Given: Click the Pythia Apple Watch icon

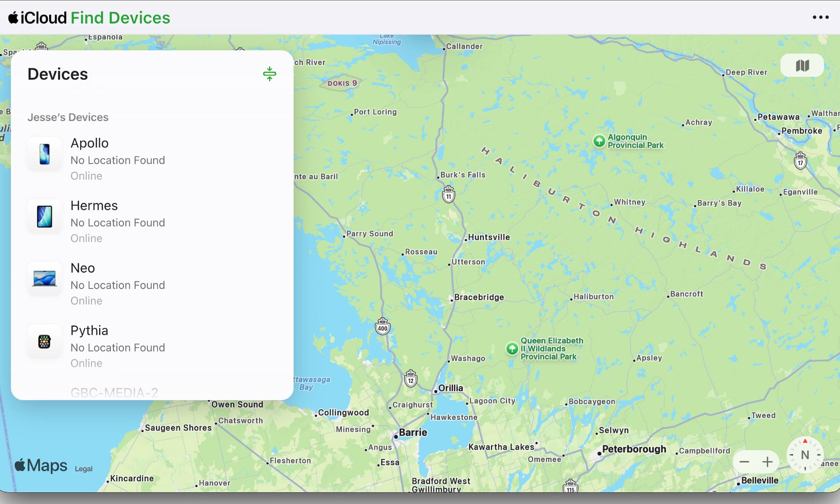Looking at the screenshot, I should pos(45,341).
